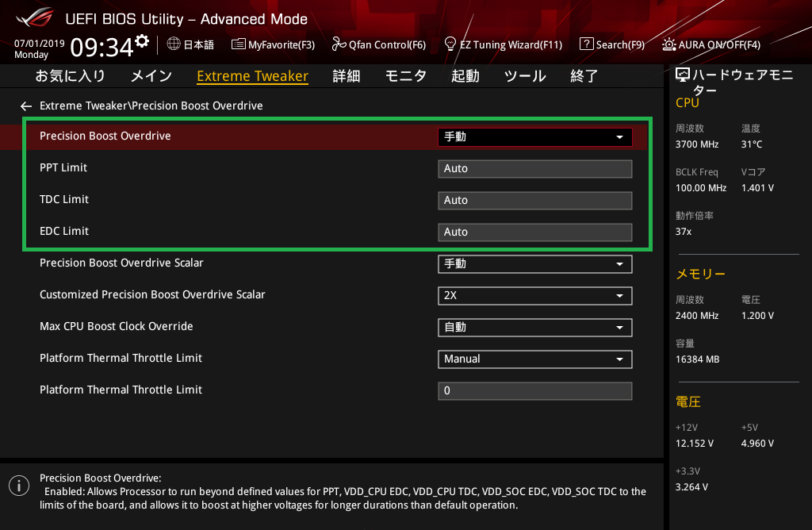Click the Max CPU Boost Clock Override label
Screen dimensions: 812x530
117,326
